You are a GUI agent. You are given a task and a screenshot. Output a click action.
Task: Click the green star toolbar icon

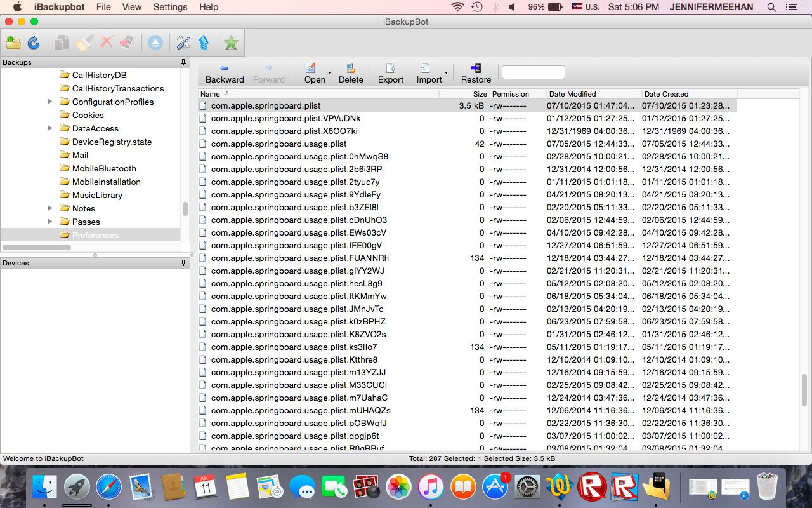click(231, 43)
